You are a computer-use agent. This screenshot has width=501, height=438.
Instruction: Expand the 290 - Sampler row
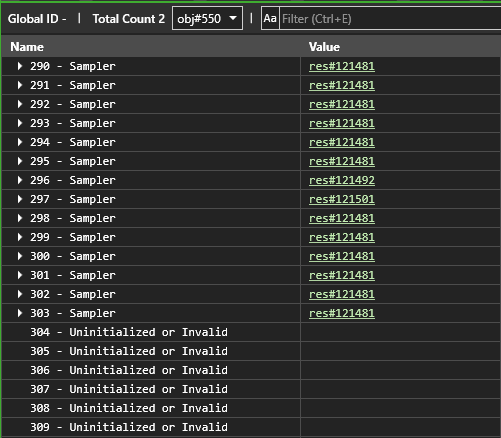coord(20,66)
